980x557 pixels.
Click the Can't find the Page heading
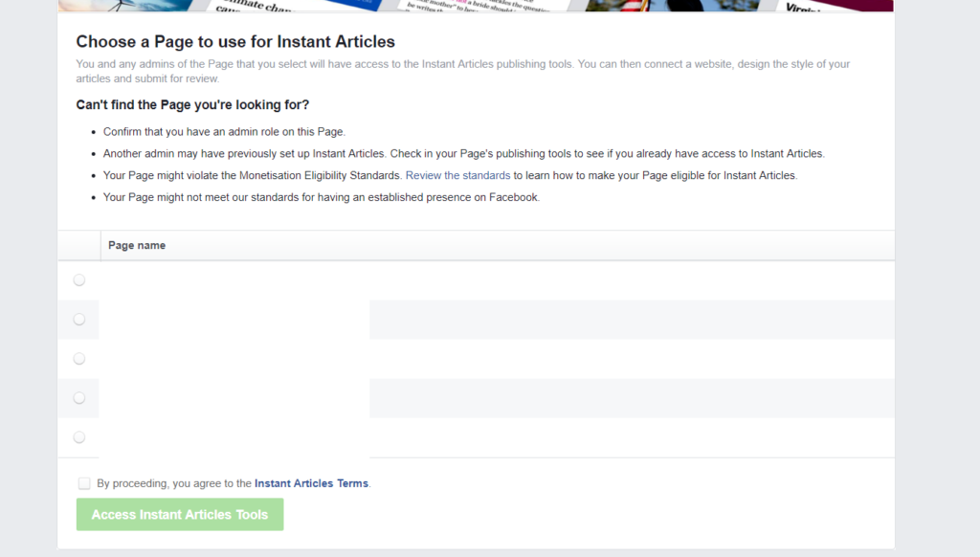click(x=192, y=105)
